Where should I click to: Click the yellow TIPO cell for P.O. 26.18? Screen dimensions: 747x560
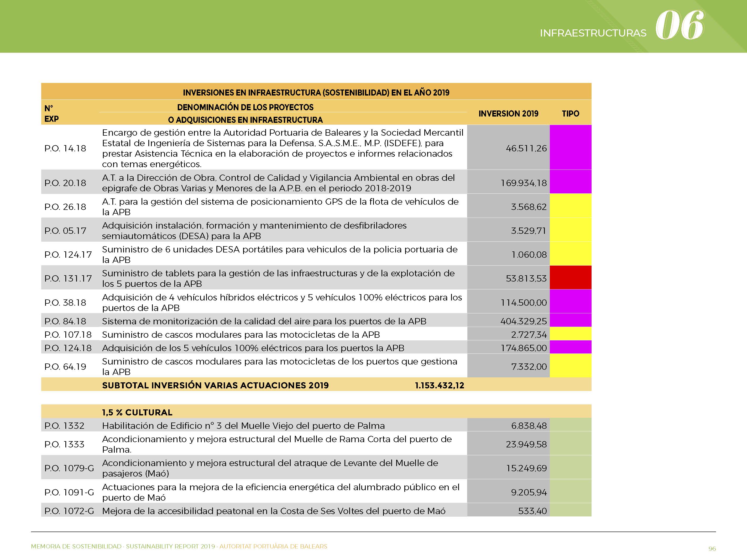(x=570, y=205)
